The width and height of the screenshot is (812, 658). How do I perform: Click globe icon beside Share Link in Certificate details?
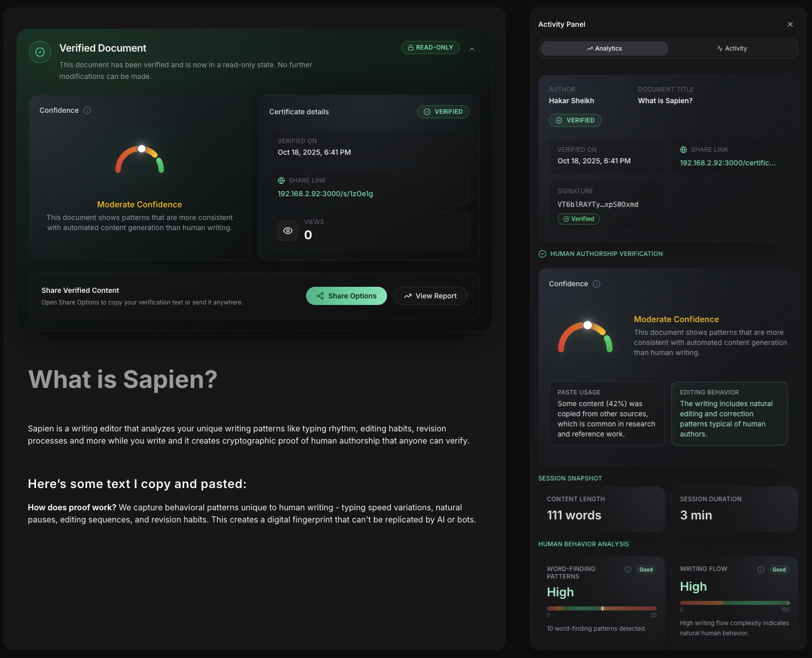tap(281, 181)
